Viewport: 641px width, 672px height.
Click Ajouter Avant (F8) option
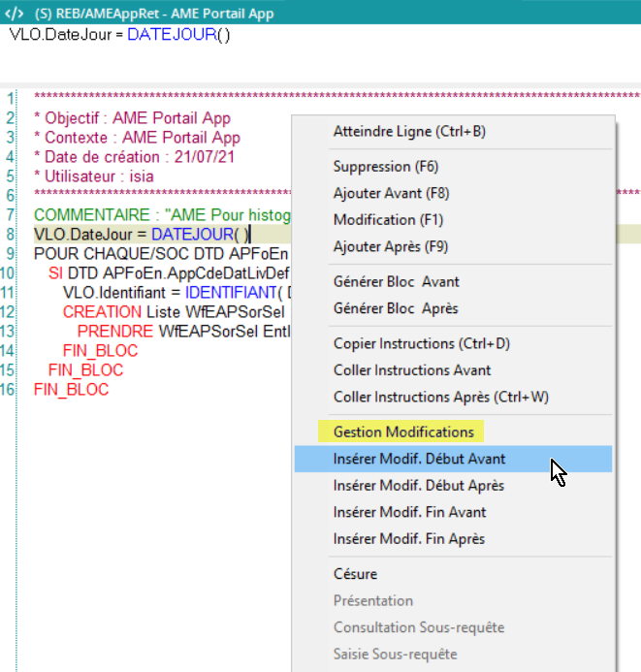[x=391, y=193]
